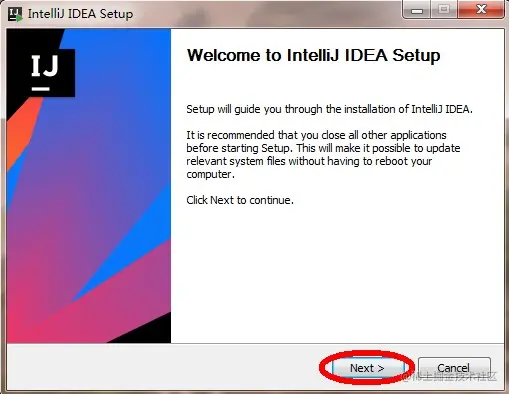Click the empty white area below instructions
Viewport: 509px width, 394px height.
[x=337, y=273]
